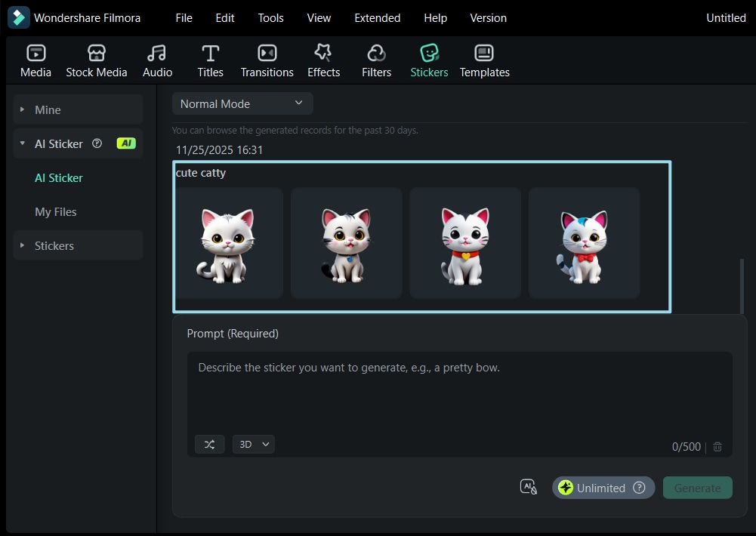Open the Titles panel
Viewport: 756px width, 536px height.
210,60
